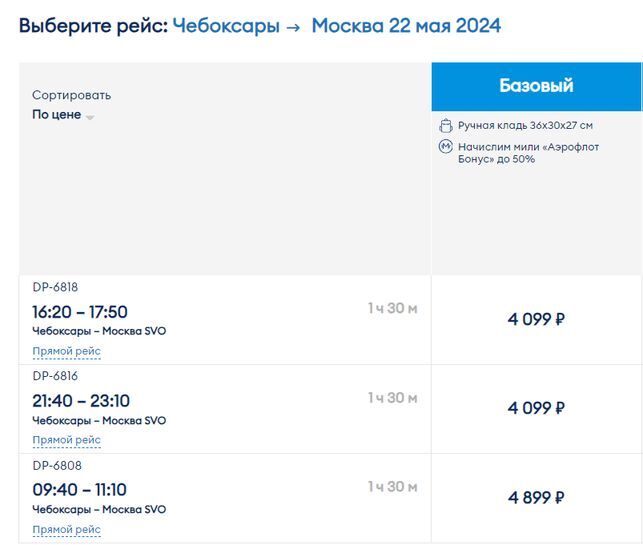Open 'Прямой рейс' link for flight DP-6818
643x545 pixels.
66,351
